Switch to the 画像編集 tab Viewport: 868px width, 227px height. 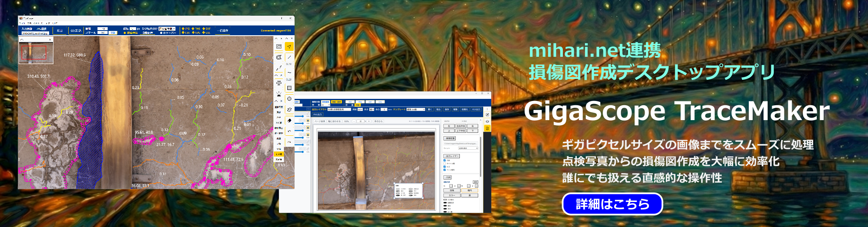(x=325, y=102)
